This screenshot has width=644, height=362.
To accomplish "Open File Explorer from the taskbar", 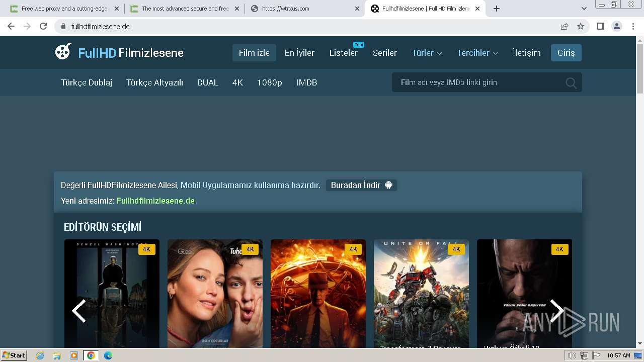I will (57, 355).
